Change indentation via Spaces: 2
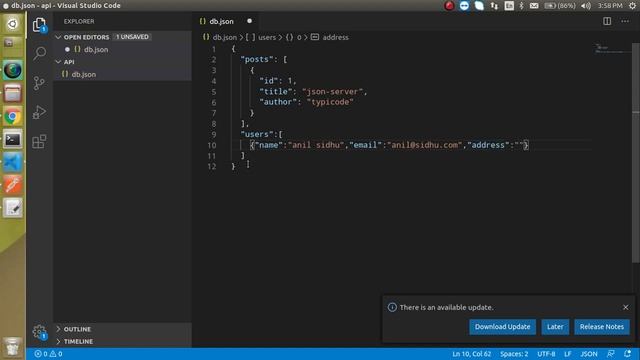The width and height of the screenshot is (640, 360). pyautogui.click(x=514, y=354)
